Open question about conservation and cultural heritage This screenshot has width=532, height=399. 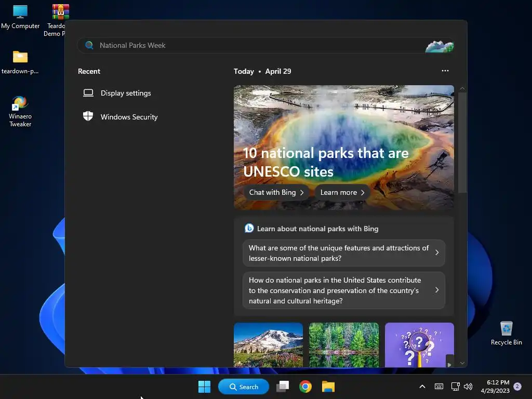click(344, 290)
